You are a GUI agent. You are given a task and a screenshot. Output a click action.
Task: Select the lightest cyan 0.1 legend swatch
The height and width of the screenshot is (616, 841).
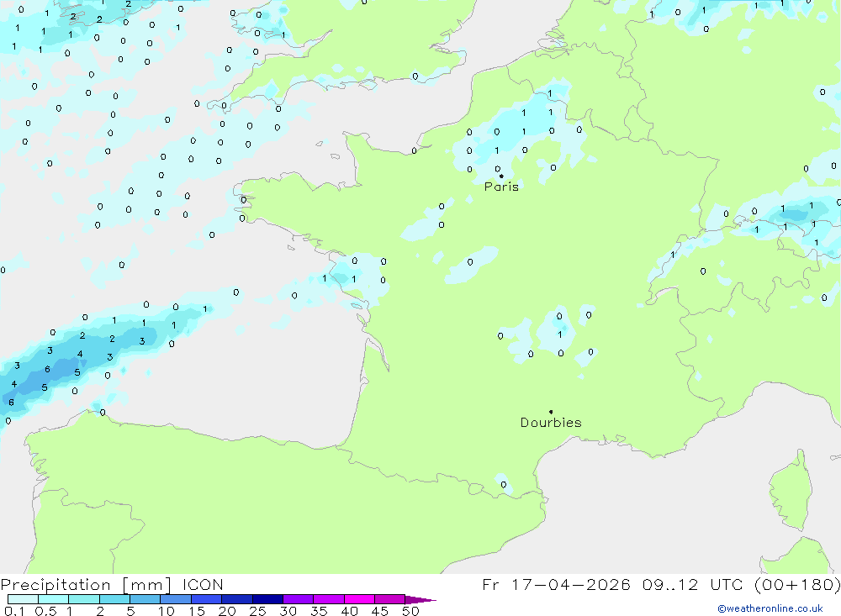[23, 599]
